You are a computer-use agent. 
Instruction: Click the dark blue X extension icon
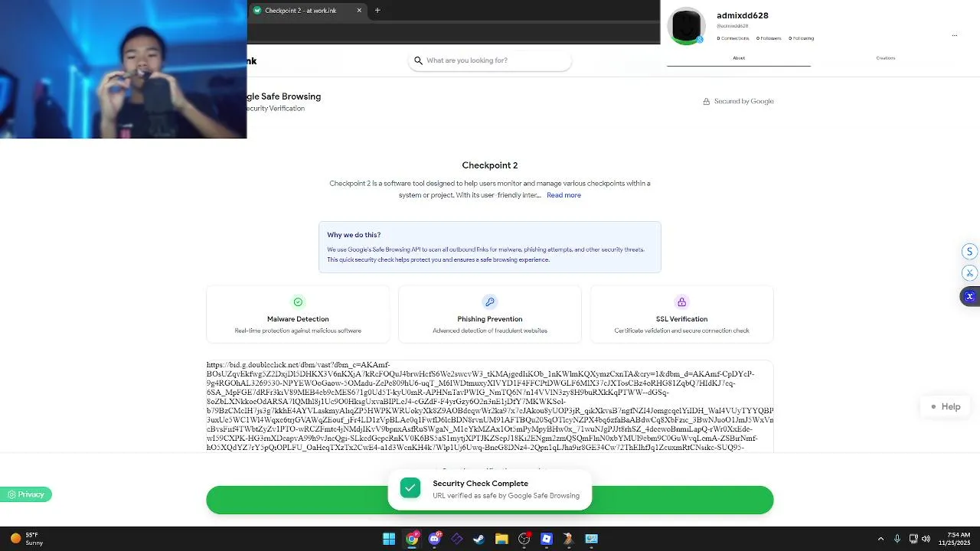click(969, 296)
